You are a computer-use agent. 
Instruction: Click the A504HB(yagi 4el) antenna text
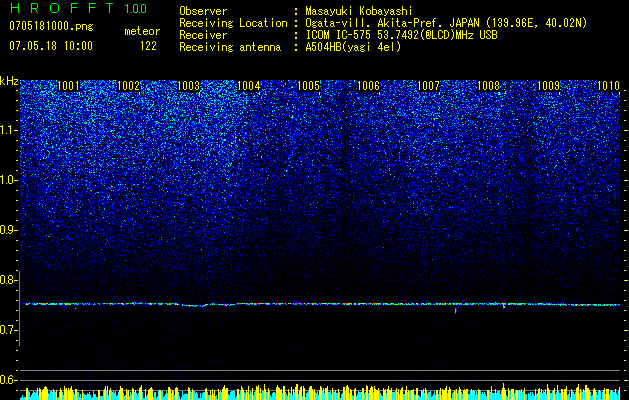coord(353,47)
